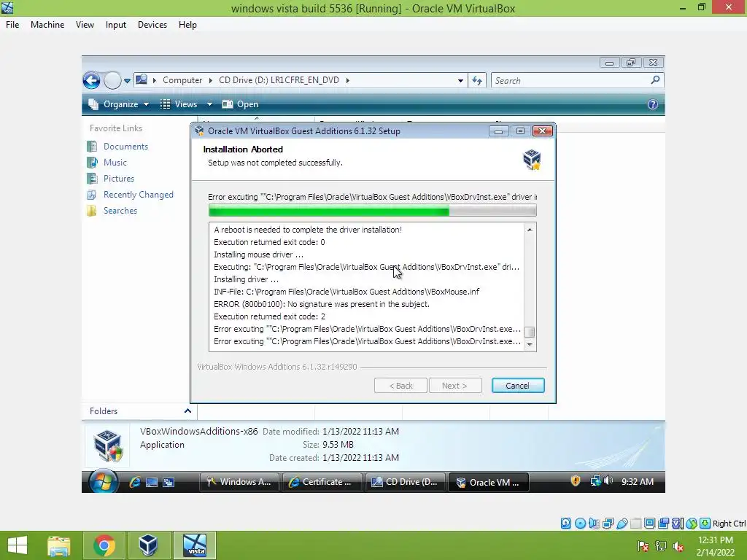Switch to Windows A... taskbar button
This screenshot has height=560, width=747.
click(x=239, y=482)
